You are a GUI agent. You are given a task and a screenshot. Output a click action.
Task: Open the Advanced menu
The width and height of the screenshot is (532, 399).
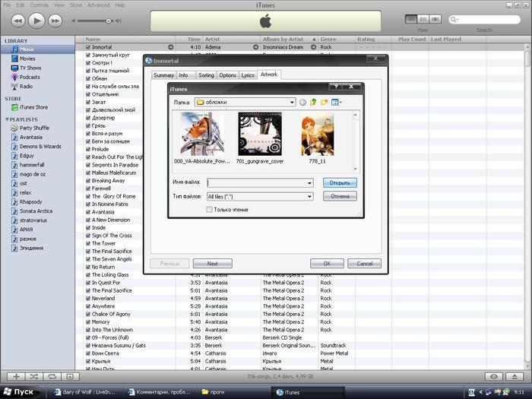(x=98, y=5)
